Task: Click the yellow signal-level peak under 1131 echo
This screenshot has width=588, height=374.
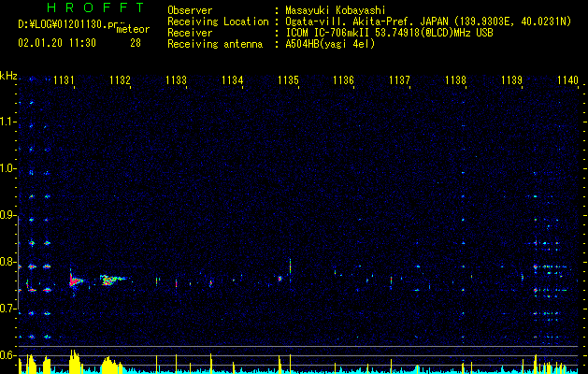Action: [x=75, y=361]
